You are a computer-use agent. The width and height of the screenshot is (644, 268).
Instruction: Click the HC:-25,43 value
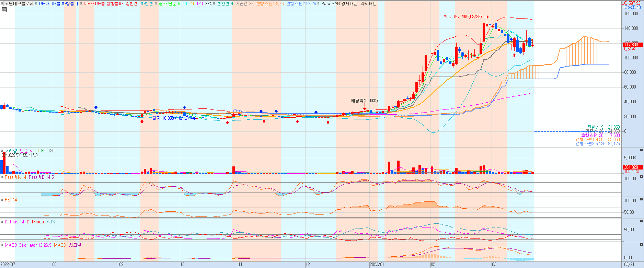[631, 7]
